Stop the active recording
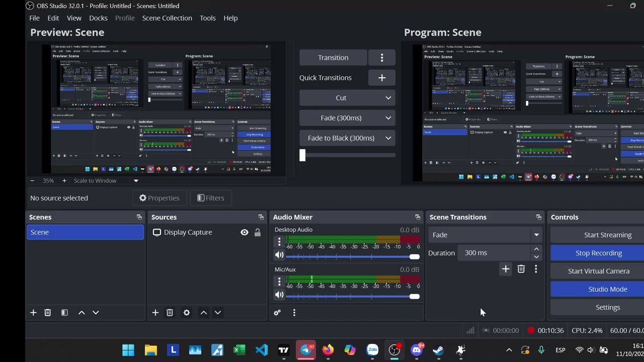Viewport: 644px width, 362px height. coord(598,253)
